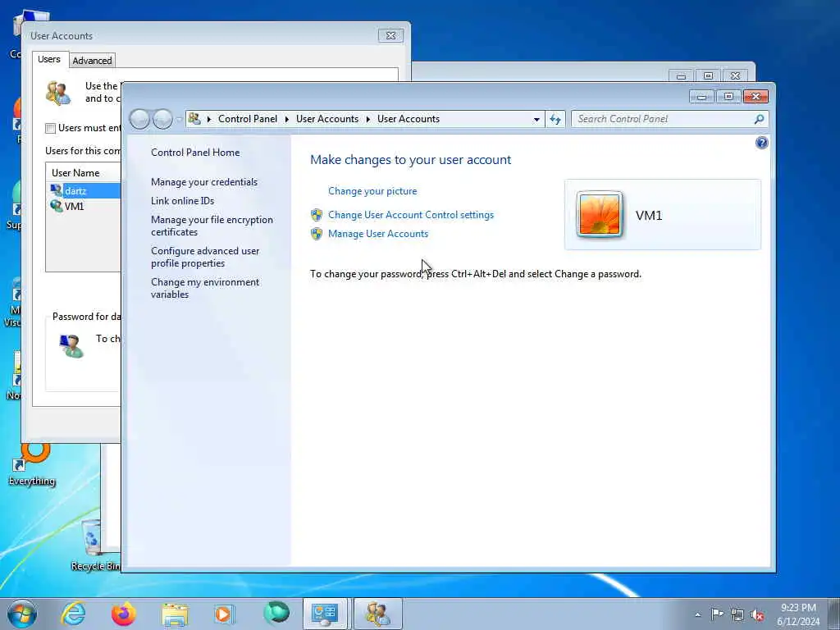Click the VM1 flower account picture
The width and height of the screenshot is (840, 630).
pyautogui.click(x=600, y=214)
